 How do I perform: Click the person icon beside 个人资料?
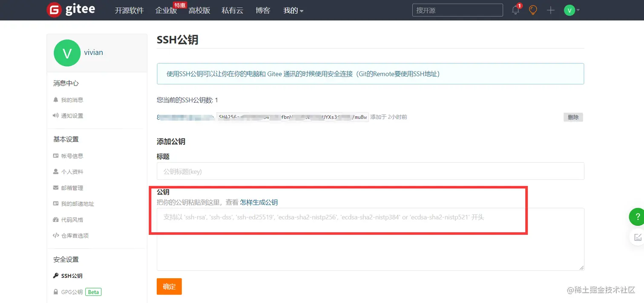coord(55,172)
